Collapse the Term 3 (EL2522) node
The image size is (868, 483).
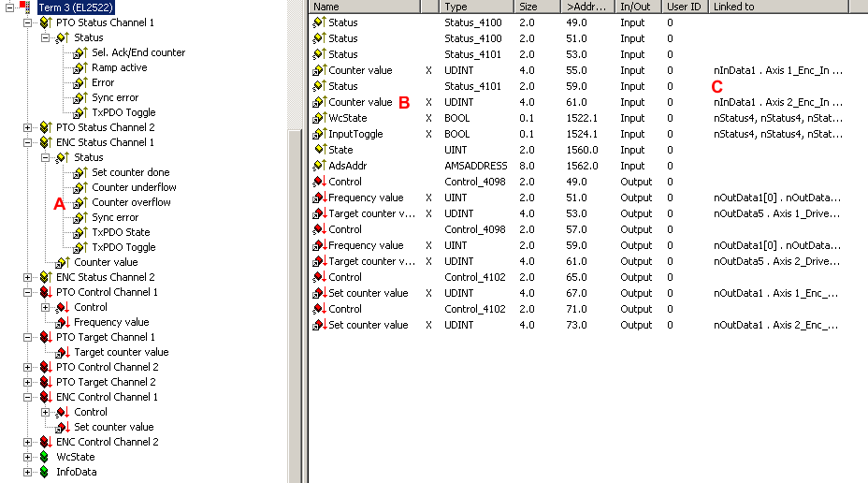[9, 7]
